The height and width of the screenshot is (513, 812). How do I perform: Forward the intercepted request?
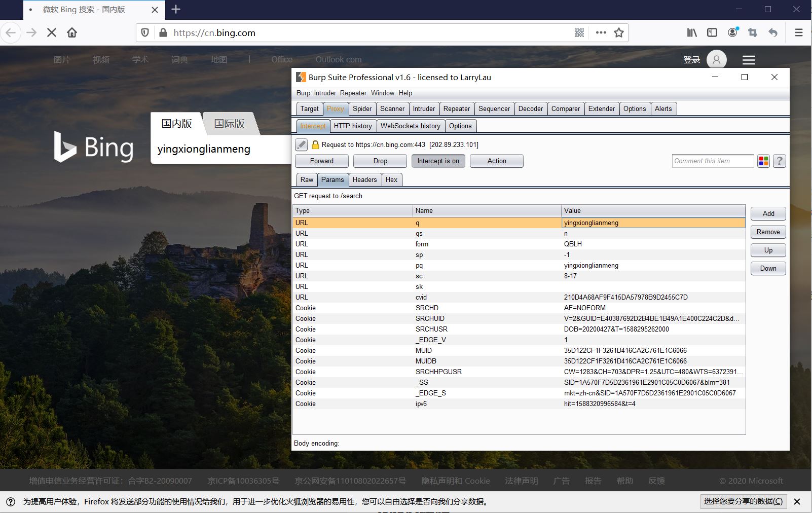322,161
